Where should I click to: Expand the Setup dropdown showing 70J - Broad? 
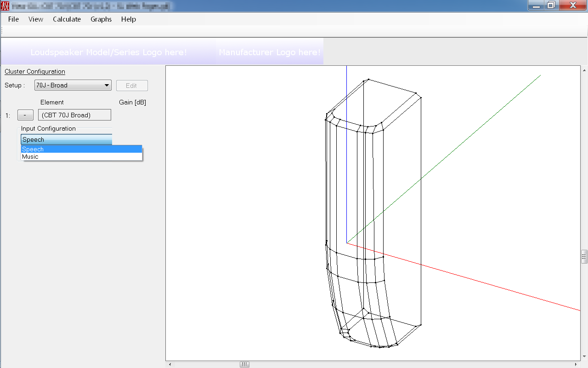(107, 85)
